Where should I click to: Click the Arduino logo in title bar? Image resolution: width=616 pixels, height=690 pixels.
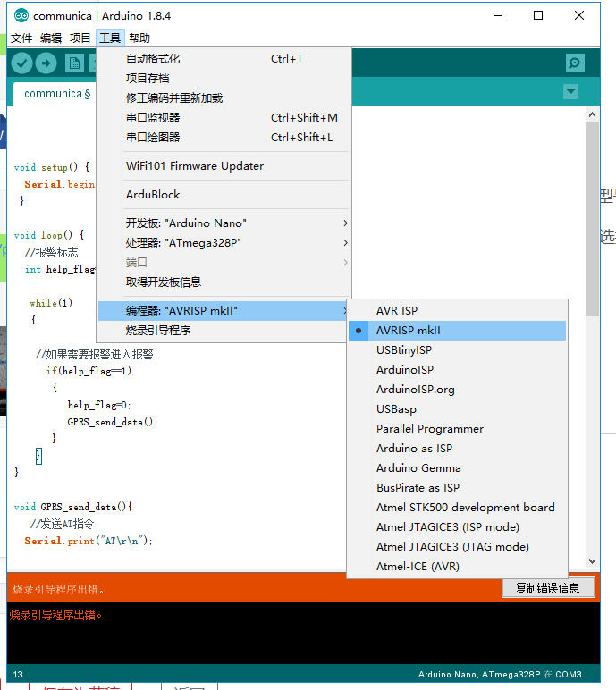point(21,16)
